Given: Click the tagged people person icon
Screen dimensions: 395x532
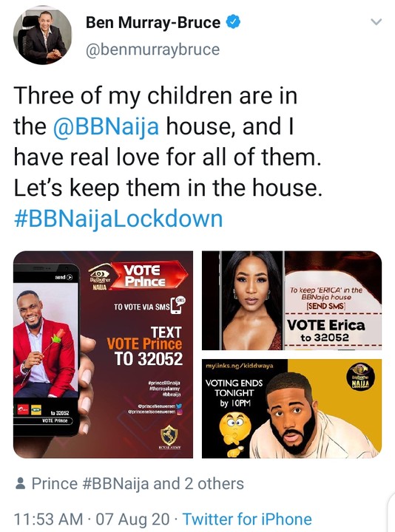Looking at the screenshot, I should click(x=21, y=483).
